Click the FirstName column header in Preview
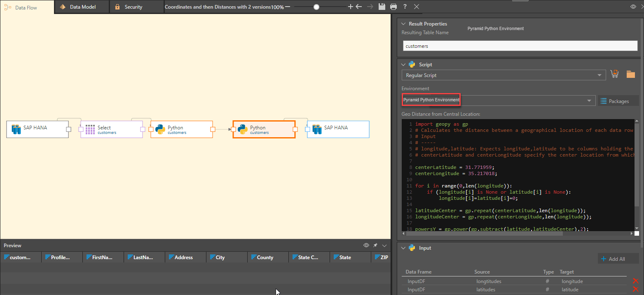Image resolution: width=644 pixels, height=295 pixels. click(103, 258)
